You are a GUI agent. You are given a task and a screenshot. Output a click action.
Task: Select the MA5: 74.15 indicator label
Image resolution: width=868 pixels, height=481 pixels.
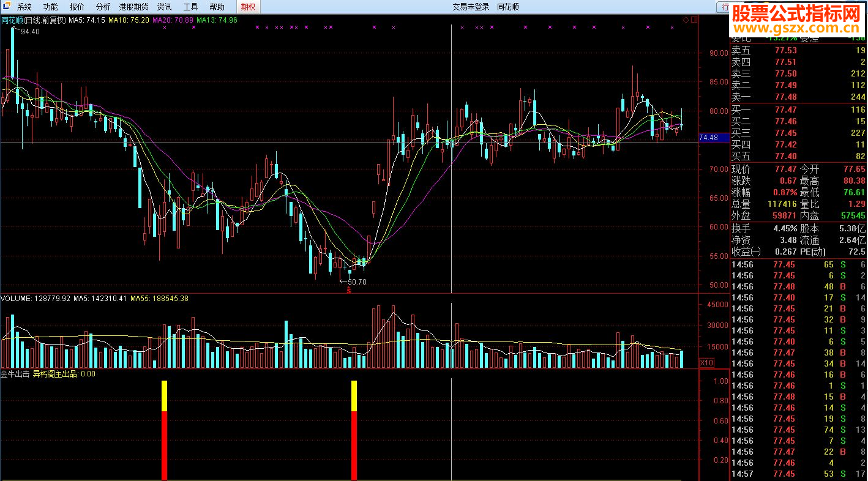coord(87,20)
